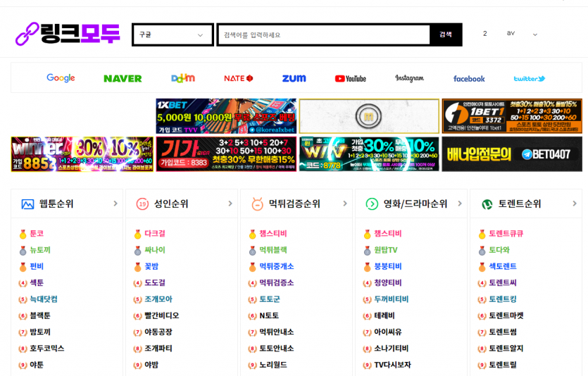The width and height of the screenshot is (588, 376).
Task: Open the WIN 8778 banner ad
Action: click(x=369, y=154)
